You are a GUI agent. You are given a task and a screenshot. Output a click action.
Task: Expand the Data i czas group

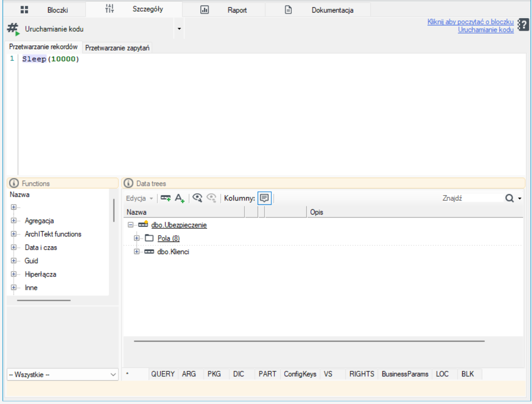(x=14, y=247)
